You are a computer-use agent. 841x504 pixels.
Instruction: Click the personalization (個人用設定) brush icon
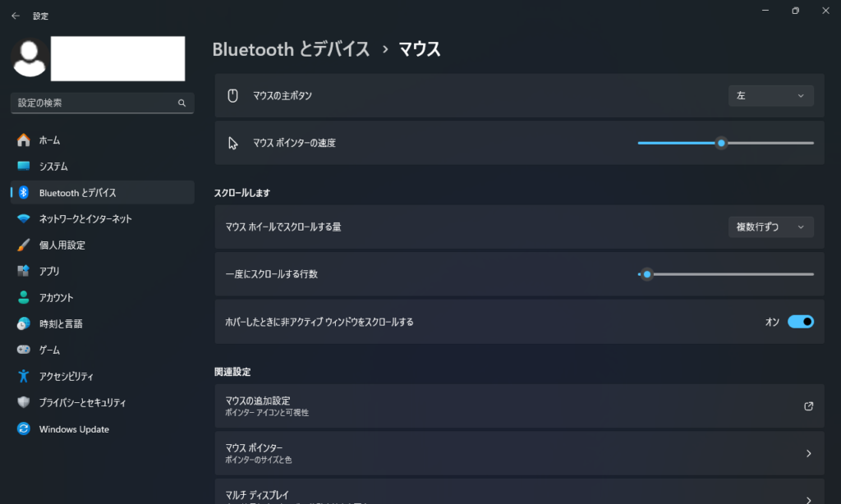(x=24, y=245)
